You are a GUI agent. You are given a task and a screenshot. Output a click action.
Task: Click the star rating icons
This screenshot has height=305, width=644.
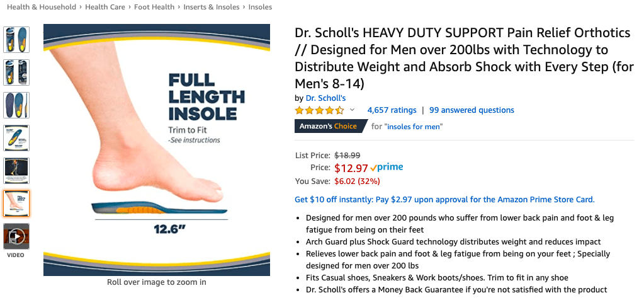coord(320,110)
